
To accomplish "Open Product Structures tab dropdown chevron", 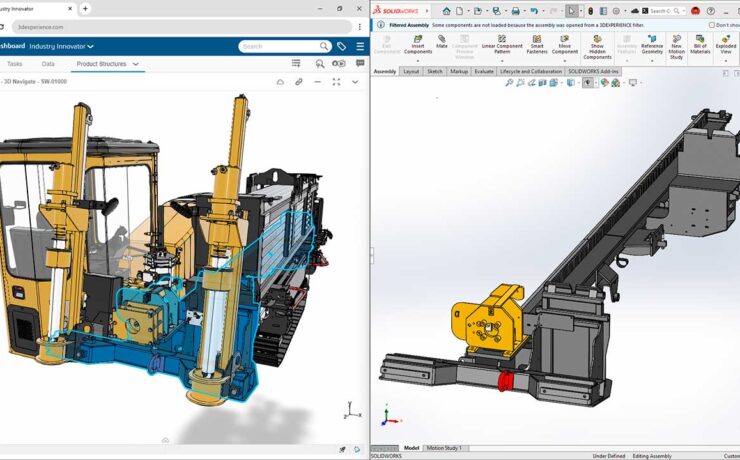I will 135,64.
